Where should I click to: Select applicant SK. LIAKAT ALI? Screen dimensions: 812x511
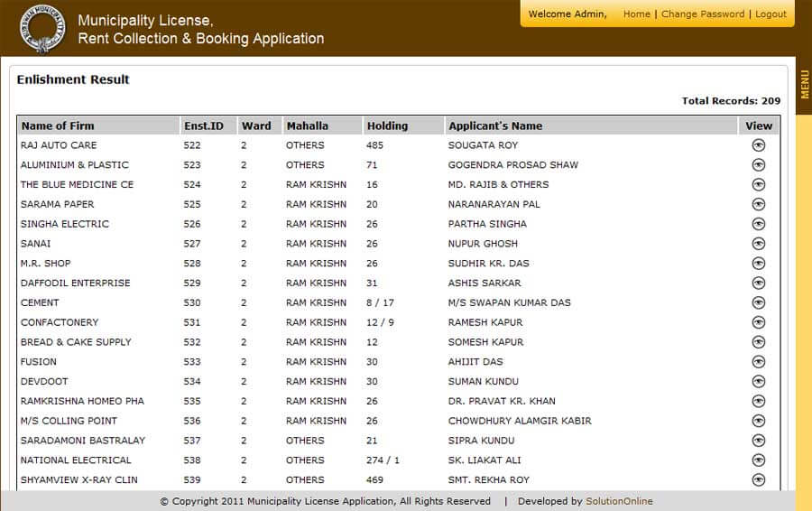[484, 460]
